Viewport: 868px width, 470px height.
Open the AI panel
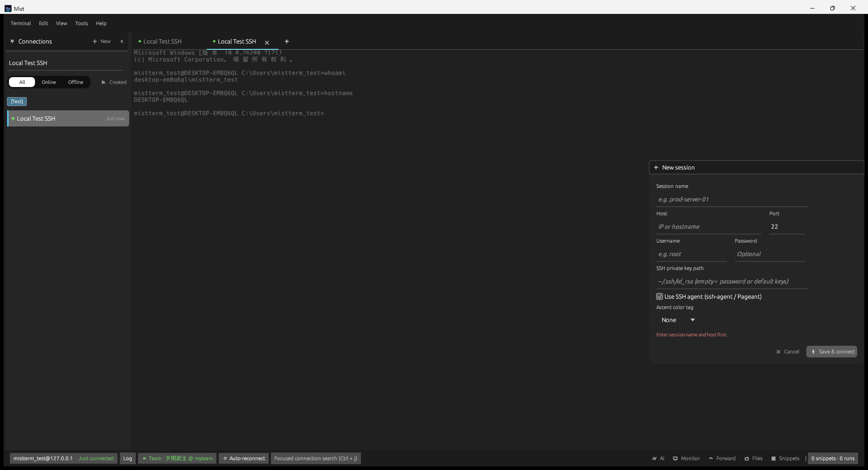658,458
